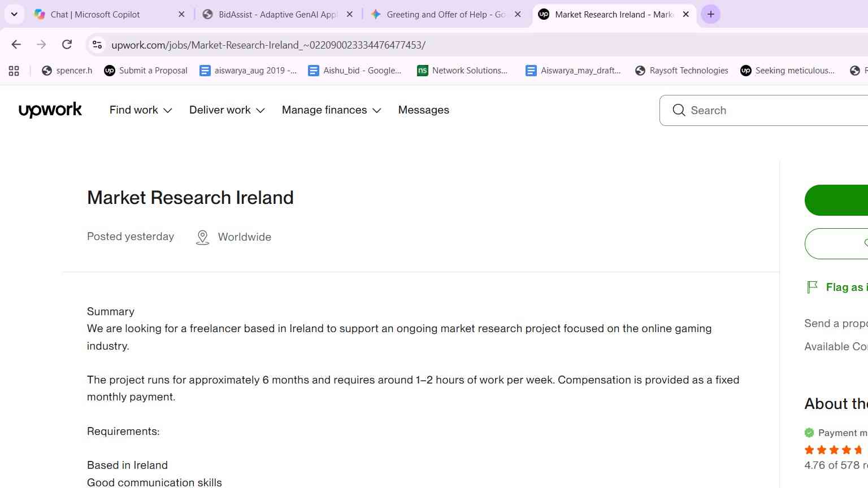Open the Submit a Proposal bookmark

(146, 71)
